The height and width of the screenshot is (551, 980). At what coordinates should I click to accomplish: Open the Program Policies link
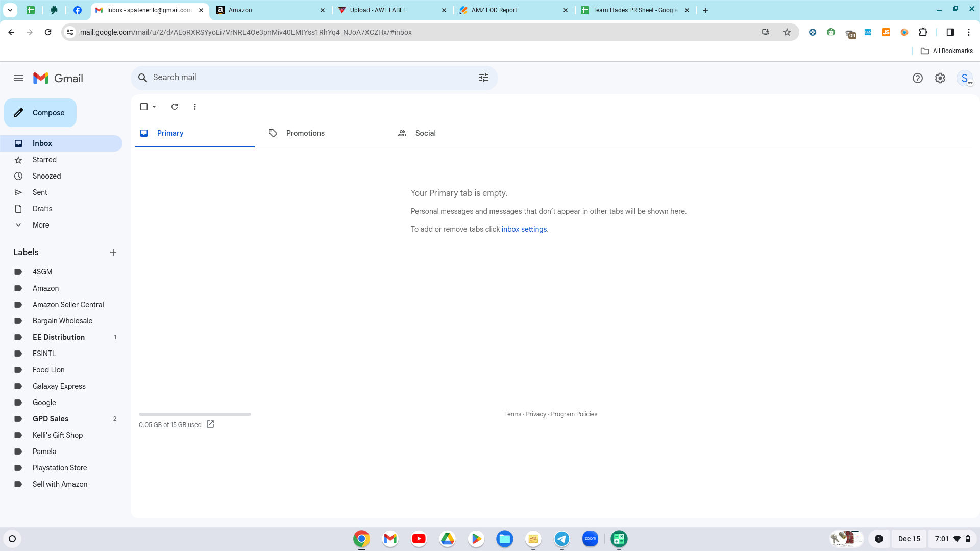[x=574, y=414]
